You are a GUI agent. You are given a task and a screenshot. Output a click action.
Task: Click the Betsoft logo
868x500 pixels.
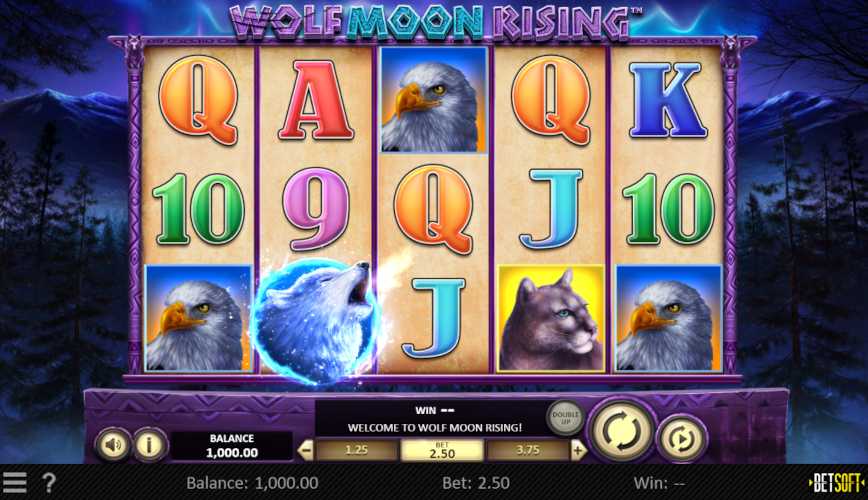pos(836,483)
